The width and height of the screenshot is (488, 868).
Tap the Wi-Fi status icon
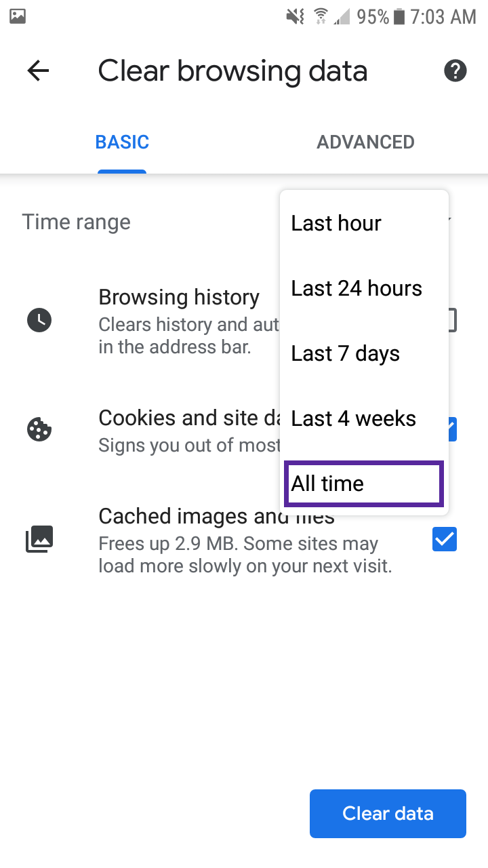(x=321, y=16)
